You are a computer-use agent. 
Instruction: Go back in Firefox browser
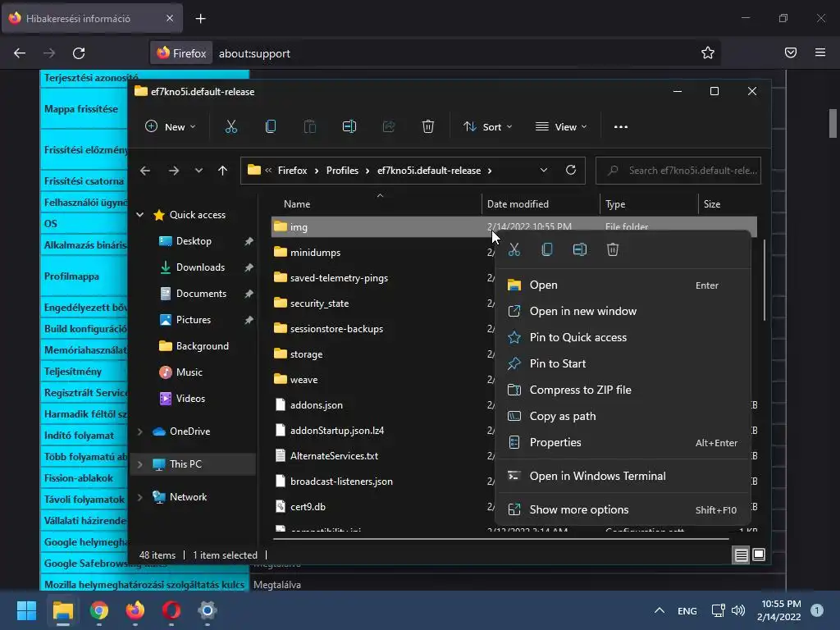tap(20, 53)
